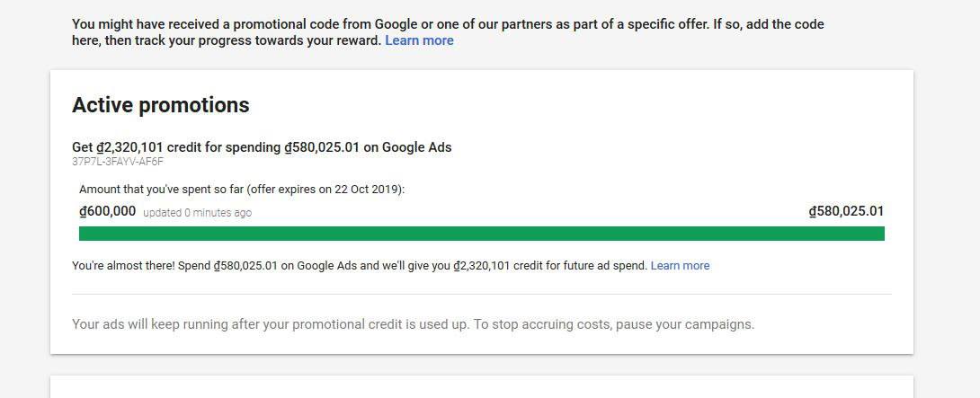Select the Active promotions heading

(160, 105)
